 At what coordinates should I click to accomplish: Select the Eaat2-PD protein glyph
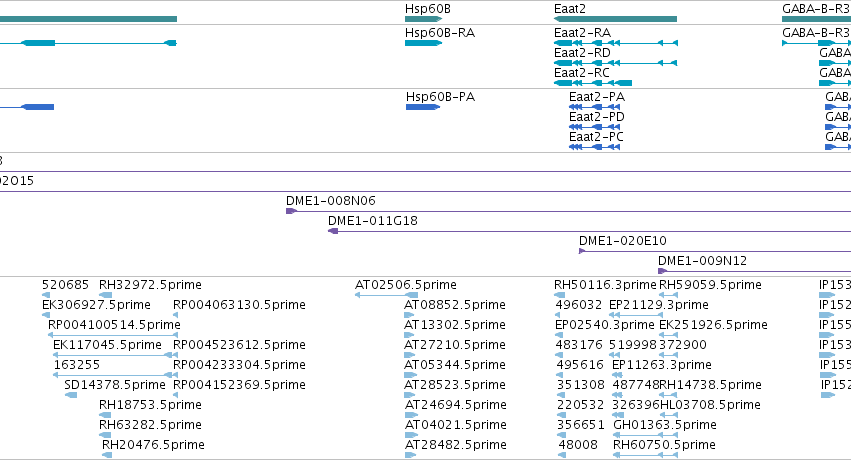click(594, 127)
